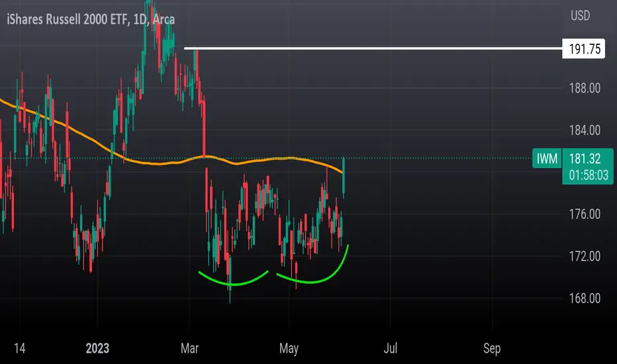Select the 191.75 price level label
The width and height of the screenshot is (617, 364).
tap(583, 49)
